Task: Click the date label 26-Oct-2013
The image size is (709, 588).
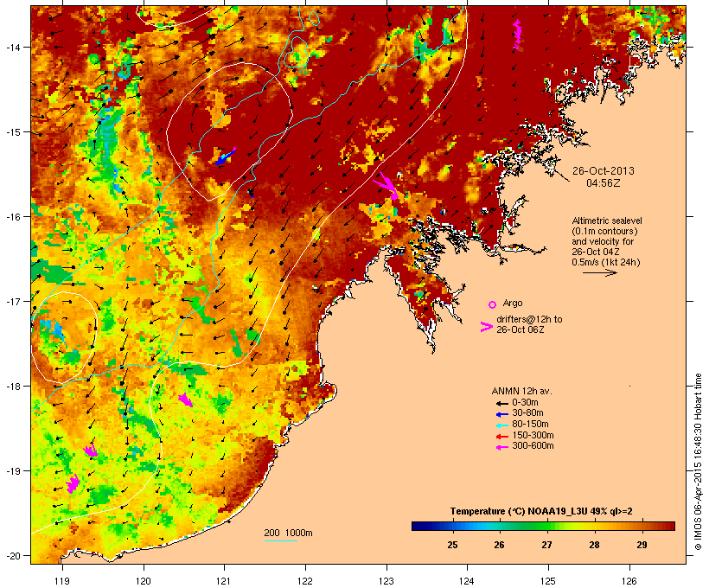Action: tap(604, 171)
